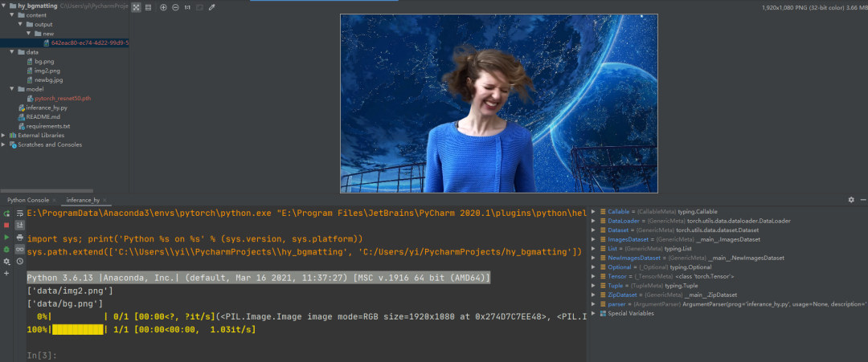
Task: Expand the External Libraries node
Action: pos(4,136)
